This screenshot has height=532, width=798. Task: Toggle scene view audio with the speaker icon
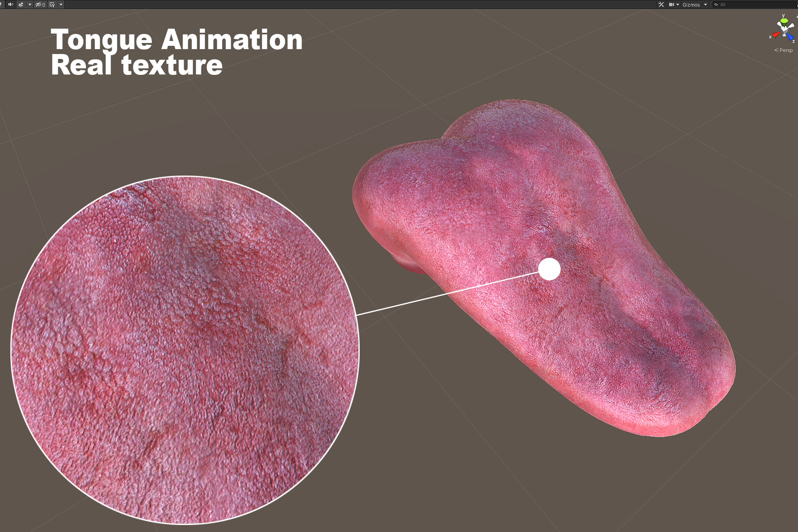point(10,5)
